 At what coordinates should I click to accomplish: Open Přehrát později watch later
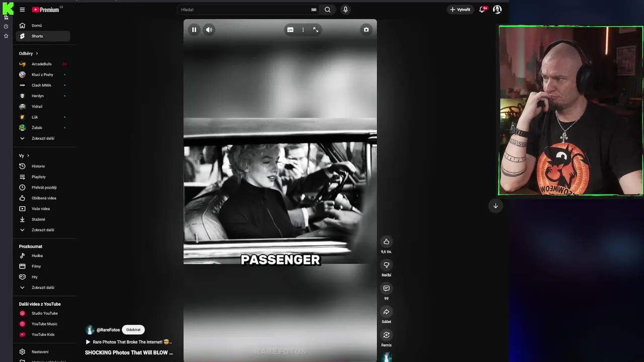pyautogui.click(x=43, y=188)
